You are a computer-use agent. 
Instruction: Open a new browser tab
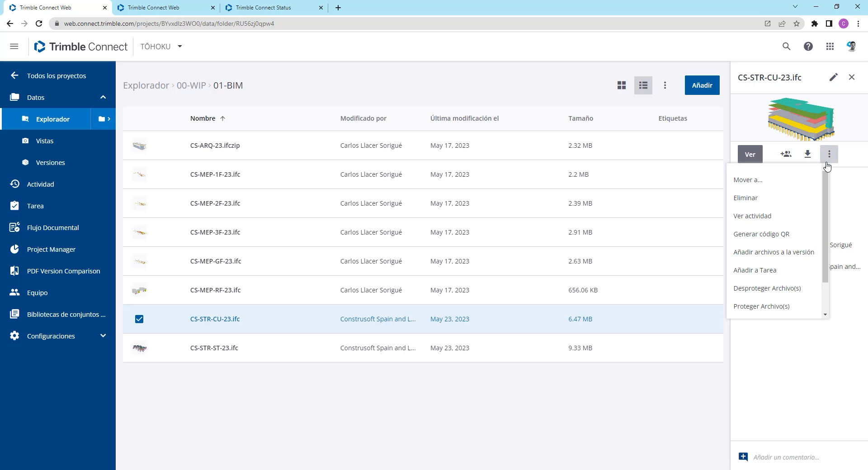(x=338, y=8)
